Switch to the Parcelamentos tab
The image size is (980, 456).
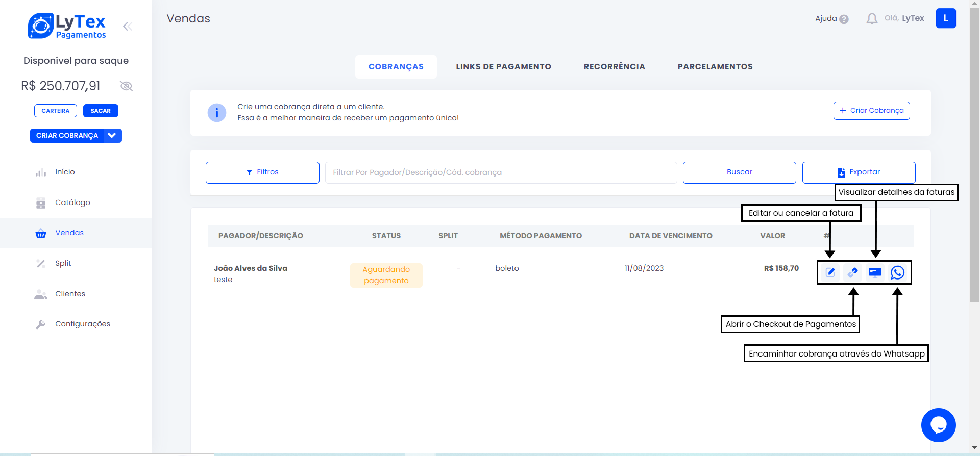[x=715, y=67]
